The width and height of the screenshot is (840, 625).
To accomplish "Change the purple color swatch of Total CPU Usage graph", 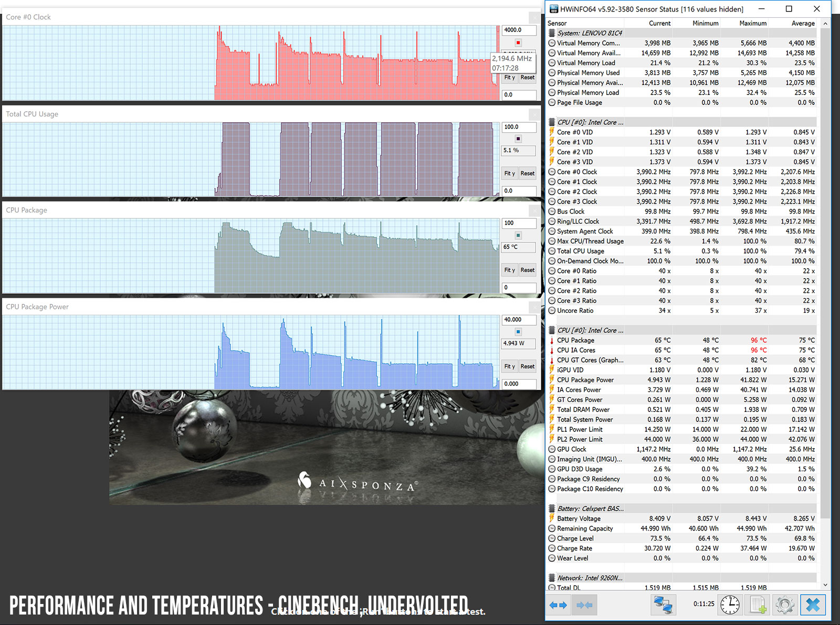I will 518,139.
